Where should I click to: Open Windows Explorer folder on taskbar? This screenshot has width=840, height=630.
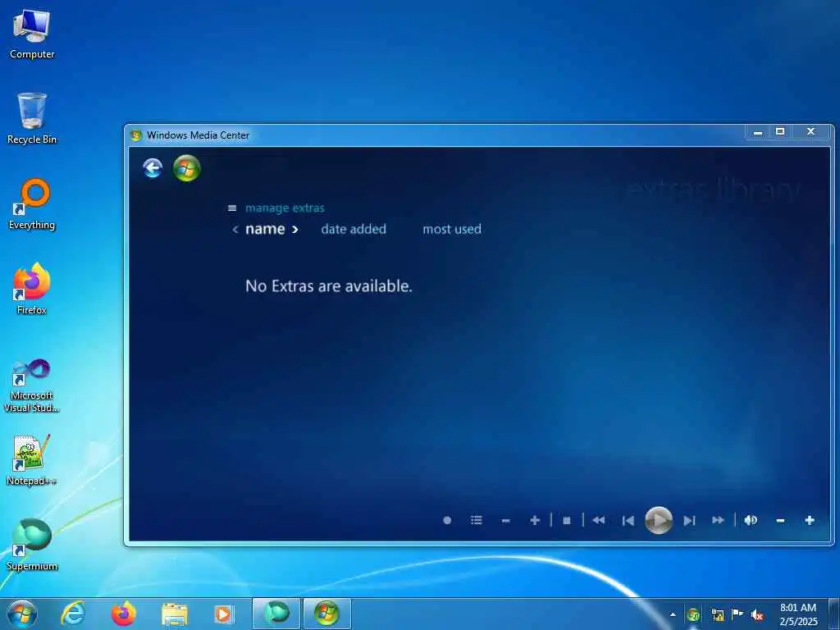coord(175,614)
